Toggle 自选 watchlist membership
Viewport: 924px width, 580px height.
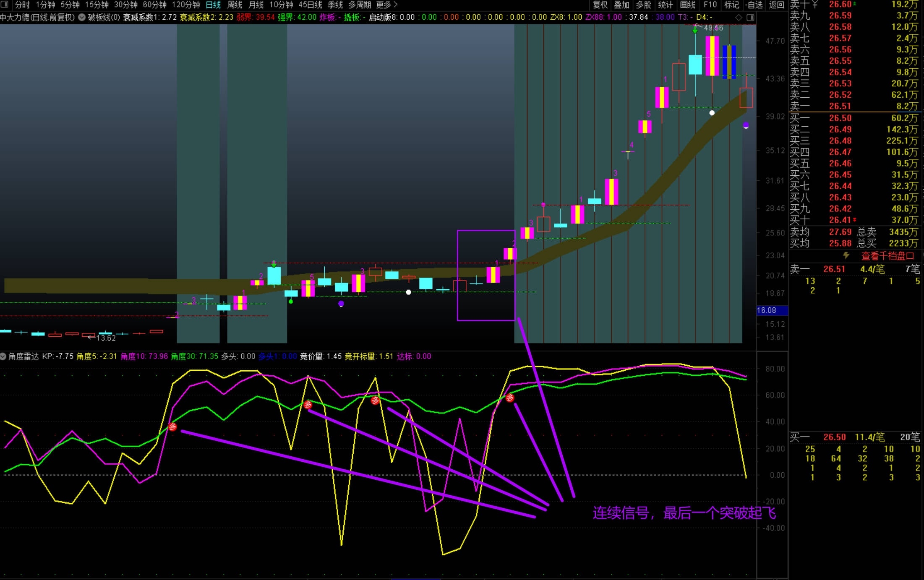coord(754,5)
